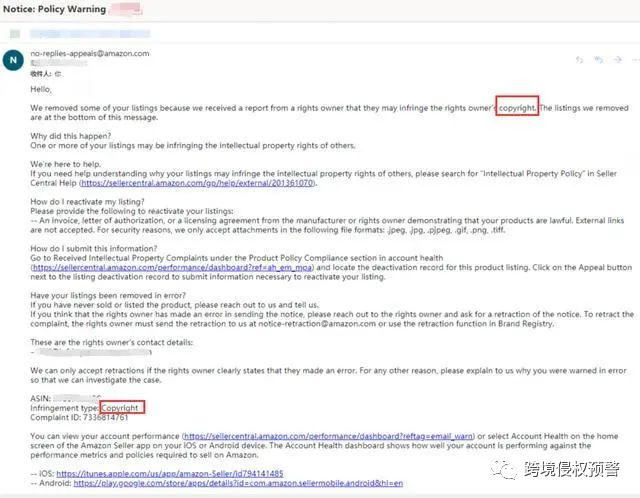Click the heading Why did this happen?
The width and height of the screenshot is (640, 498).
71,136
